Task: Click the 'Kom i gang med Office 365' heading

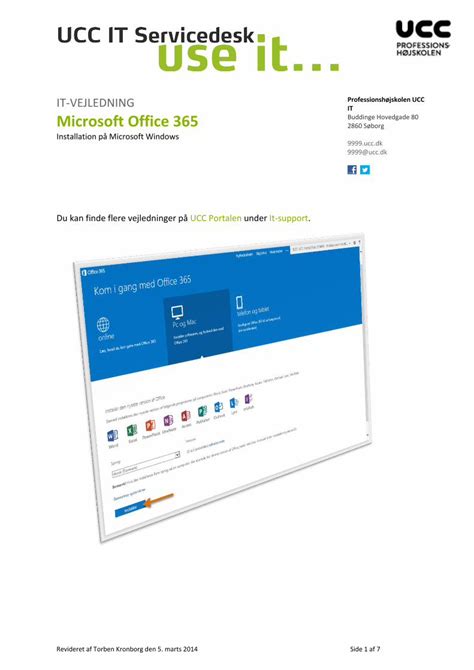Action: click(x=142, y=286)
